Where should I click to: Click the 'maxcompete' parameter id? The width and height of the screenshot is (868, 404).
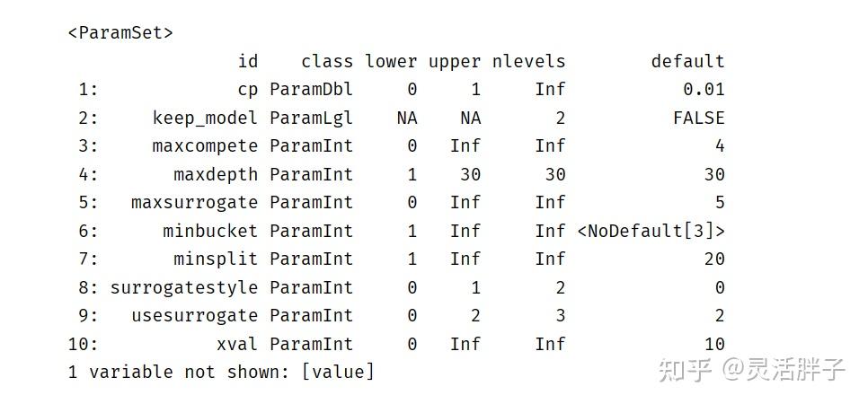tap(206, 146)
